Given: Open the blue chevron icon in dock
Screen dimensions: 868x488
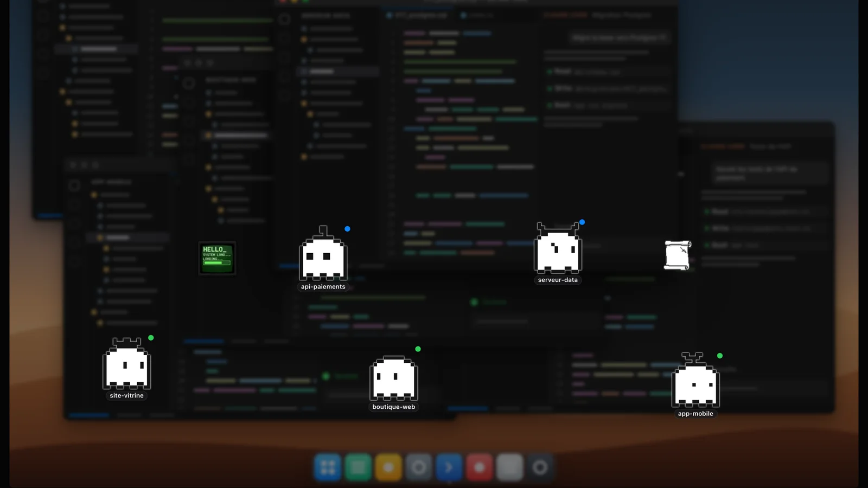Looking at the screenshot, I should tap(449, 467).
